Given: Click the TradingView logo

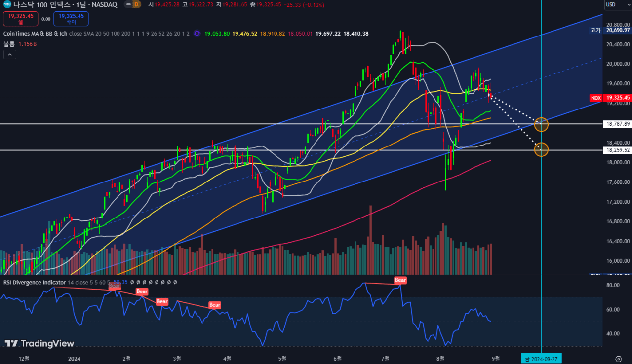Looking at the screenshot, I should (39, 344).
